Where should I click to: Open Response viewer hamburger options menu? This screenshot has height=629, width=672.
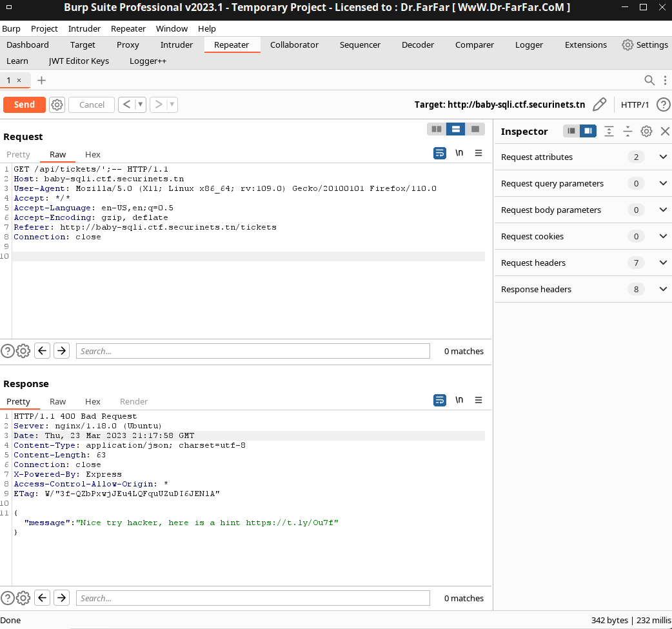pyautogui.click(x=479, y=400)
